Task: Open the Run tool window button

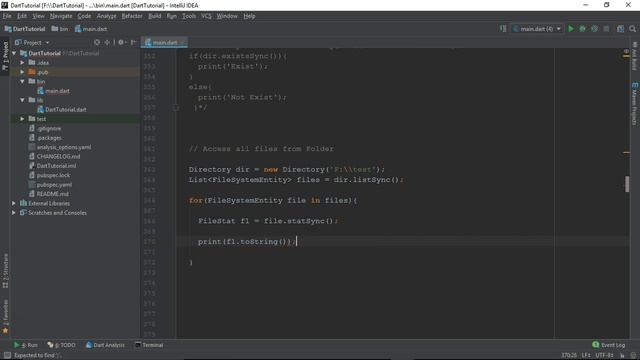Action: click(x=26, y=345)
